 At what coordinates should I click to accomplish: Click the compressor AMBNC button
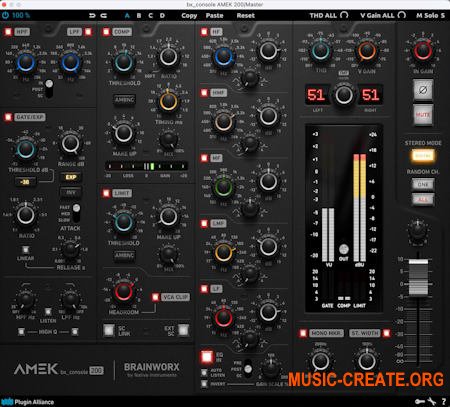(x=124, y=100)
